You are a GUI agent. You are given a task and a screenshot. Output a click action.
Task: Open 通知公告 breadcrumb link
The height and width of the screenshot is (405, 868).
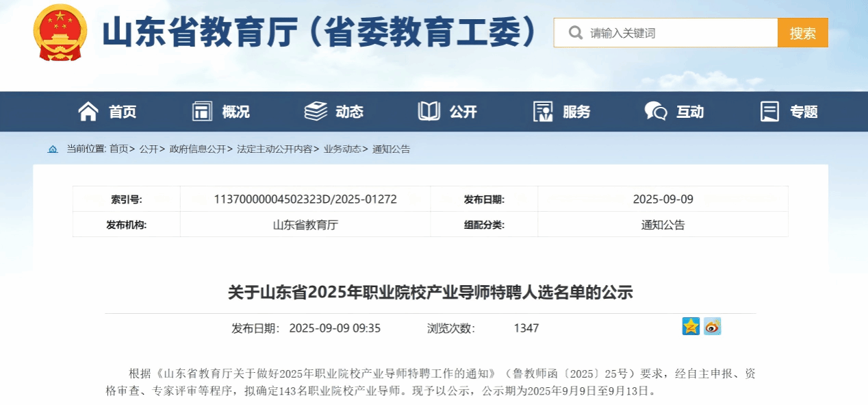(x=391, y=149)
